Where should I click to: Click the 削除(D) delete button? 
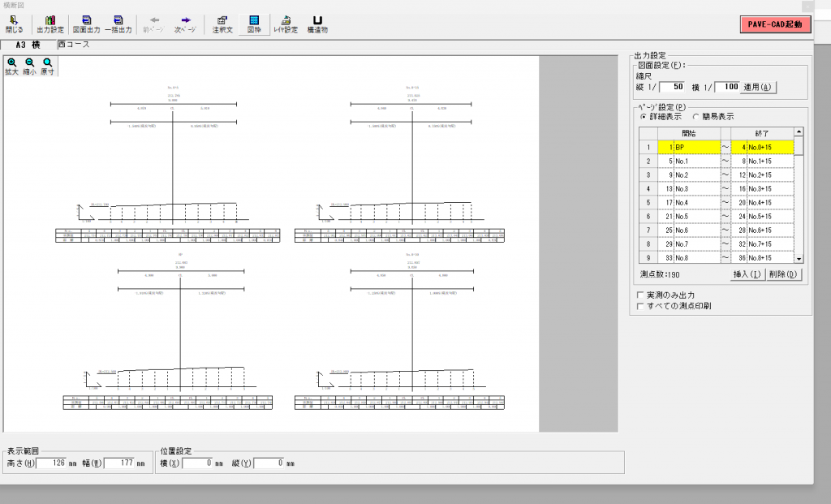tap(783, 274)
